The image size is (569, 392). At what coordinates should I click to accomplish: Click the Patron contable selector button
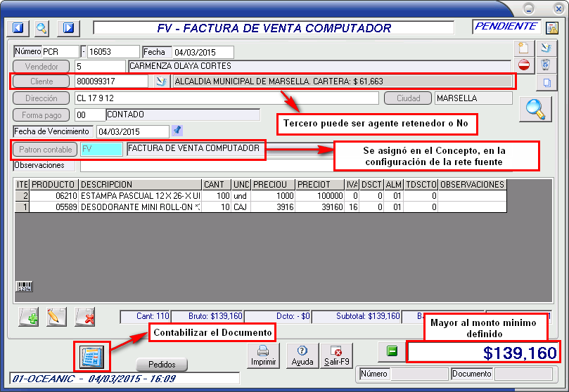(x=45, y=150)
